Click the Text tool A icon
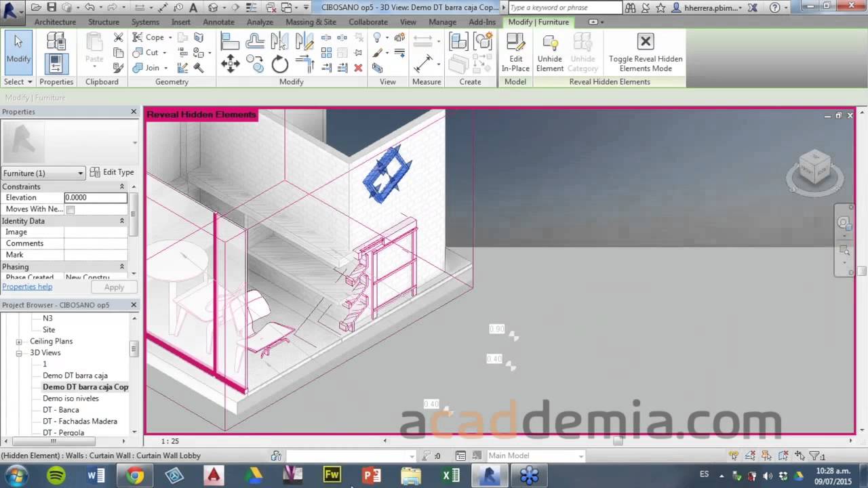The image size is (868, 488). pos(193,7)
